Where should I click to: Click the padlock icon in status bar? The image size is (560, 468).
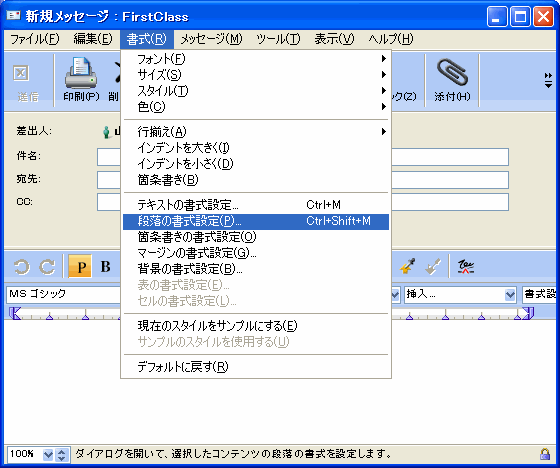(545, 454)
